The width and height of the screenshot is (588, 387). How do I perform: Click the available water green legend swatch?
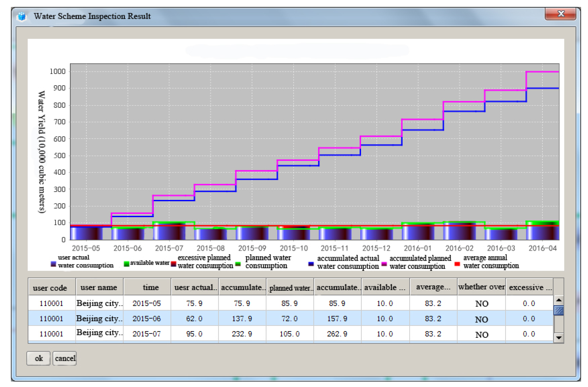coord(127,264)
